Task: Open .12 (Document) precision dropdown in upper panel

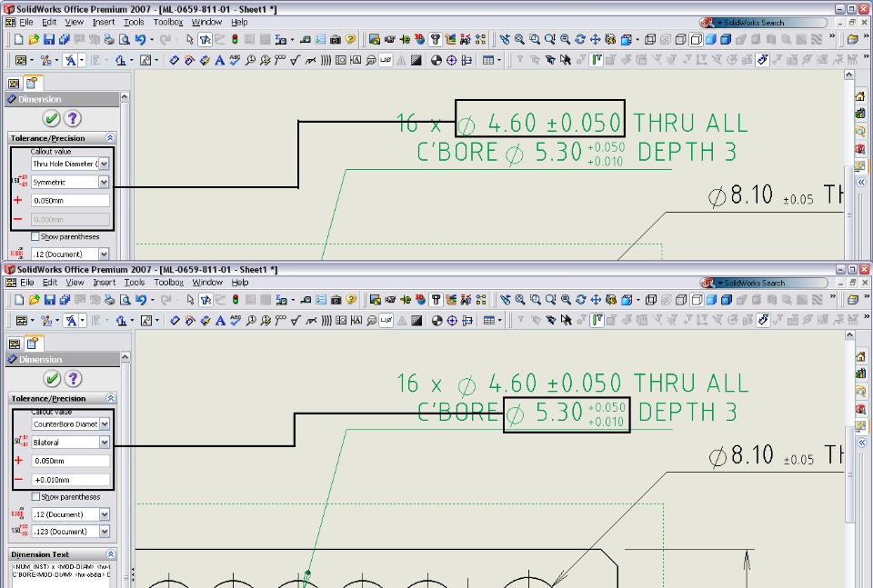Action: (104, 254)
